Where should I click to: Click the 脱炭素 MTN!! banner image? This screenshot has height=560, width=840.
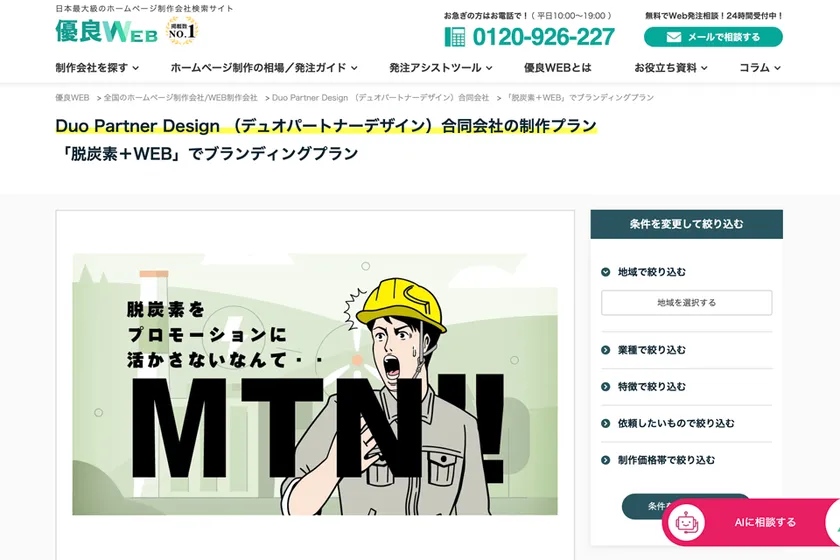(x=315, y=384)
